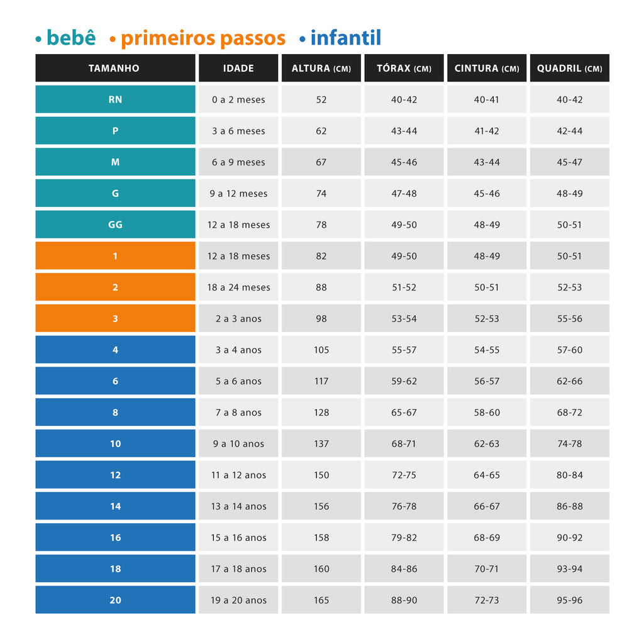The width and height of the screenshot is (644, 644).
Task: Select the teal RN size cell
Action: [115, 99]
